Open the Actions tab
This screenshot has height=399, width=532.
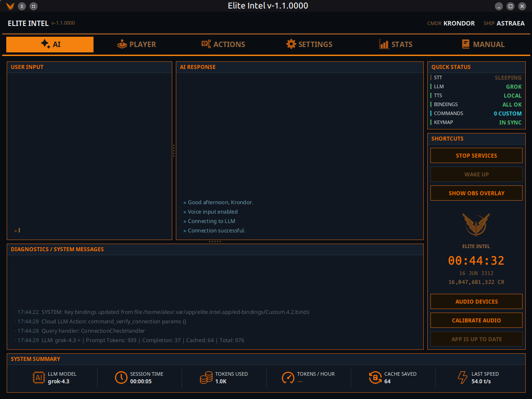pos(223,44)
